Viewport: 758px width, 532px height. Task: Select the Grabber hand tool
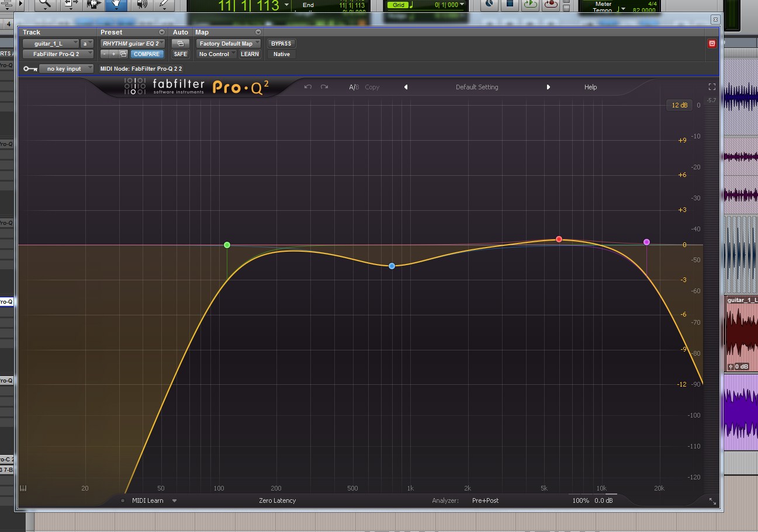117,4
